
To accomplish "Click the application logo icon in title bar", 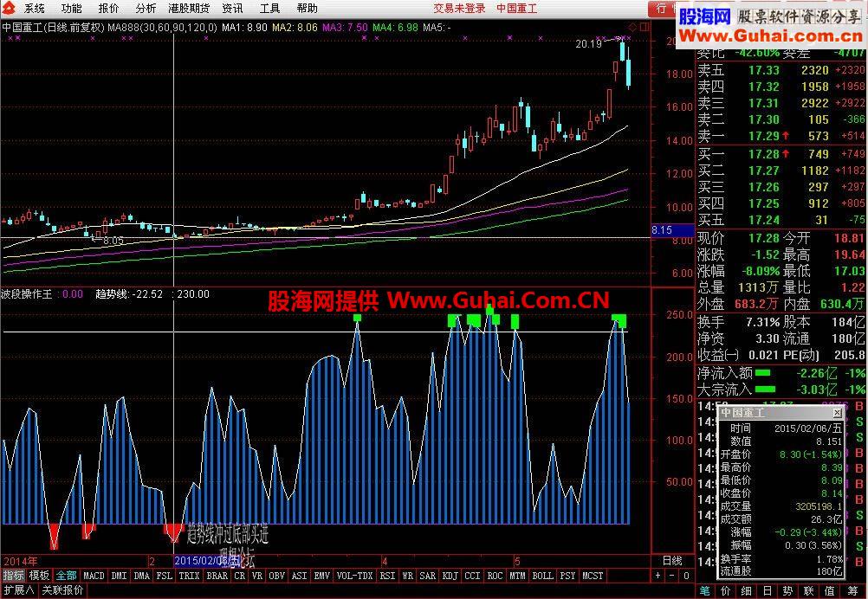I will (10, 9).
